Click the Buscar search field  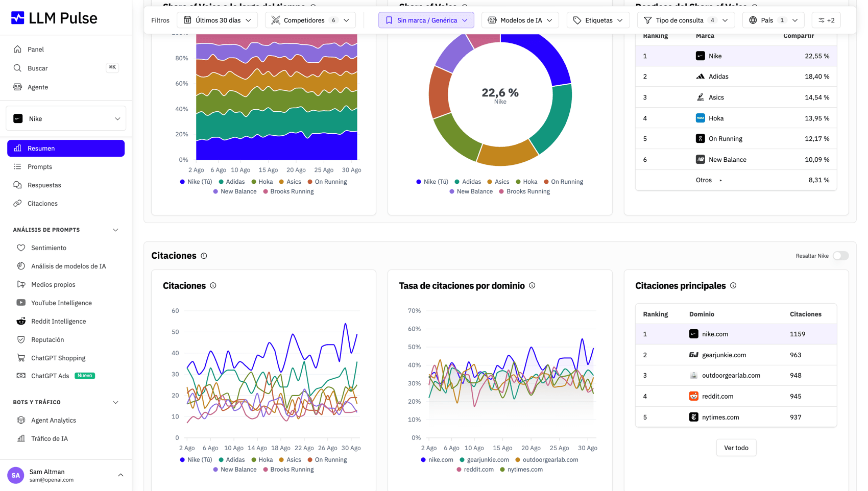tap(66, 68)
